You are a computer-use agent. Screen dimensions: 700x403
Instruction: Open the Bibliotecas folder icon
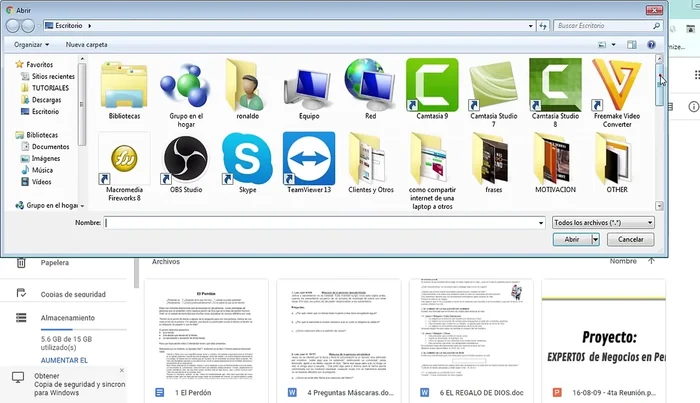[x=124, y=86]
